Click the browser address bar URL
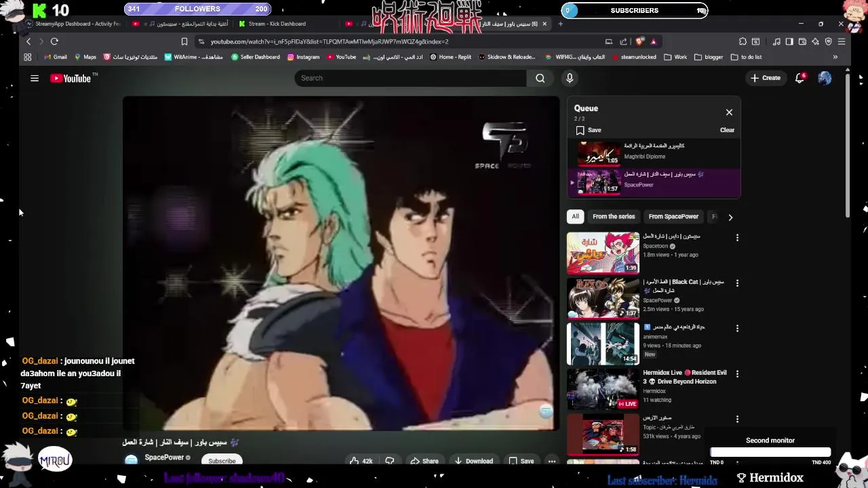Screen dimensions: 868x488 point(329,41)
